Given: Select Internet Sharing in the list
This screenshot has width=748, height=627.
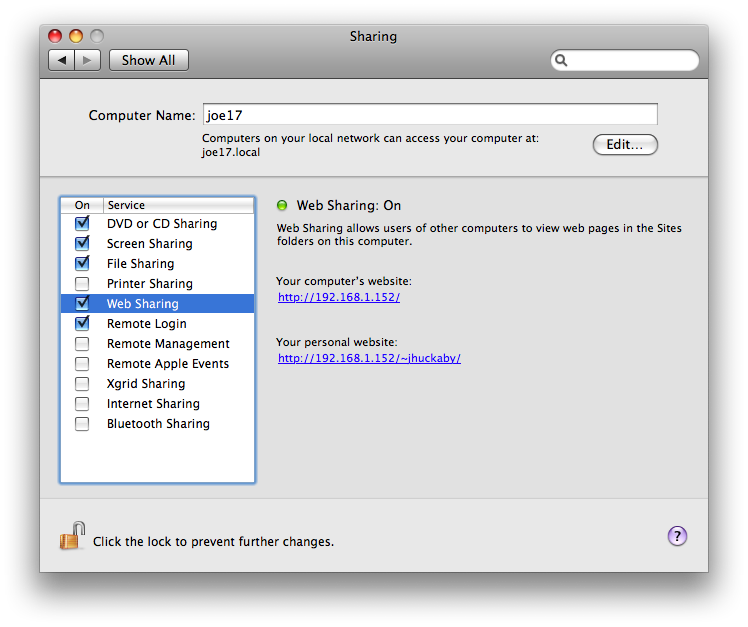Looking at the screenshot, I should [153, 404].
